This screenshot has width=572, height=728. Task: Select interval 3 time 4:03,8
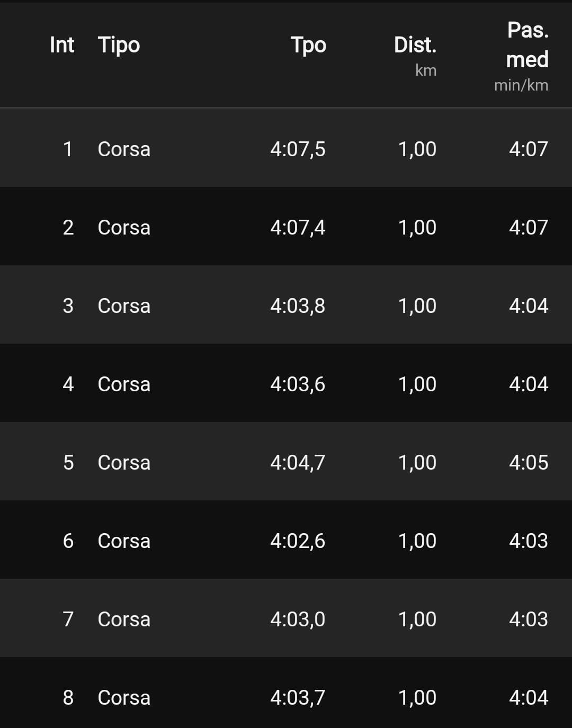298,306
